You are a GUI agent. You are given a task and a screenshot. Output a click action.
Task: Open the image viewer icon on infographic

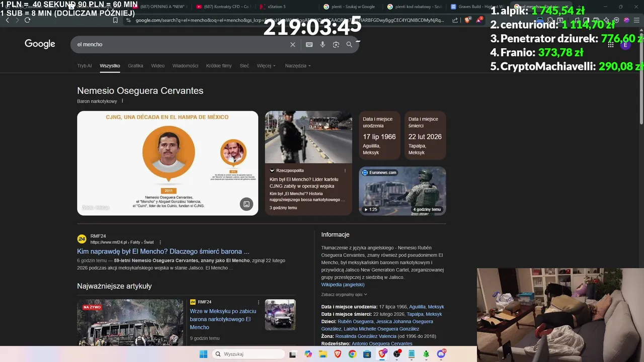(x=246, y=204)
